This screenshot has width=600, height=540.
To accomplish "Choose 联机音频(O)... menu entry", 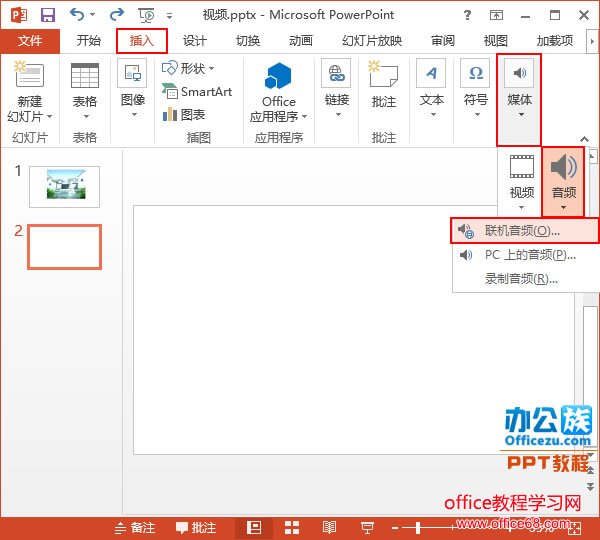I will [525, 231].
